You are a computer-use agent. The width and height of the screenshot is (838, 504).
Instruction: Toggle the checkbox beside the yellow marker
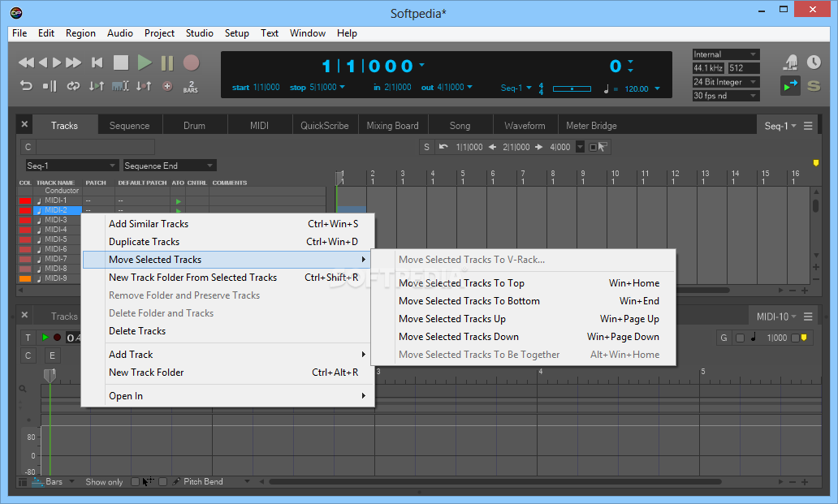coord(795,338)
